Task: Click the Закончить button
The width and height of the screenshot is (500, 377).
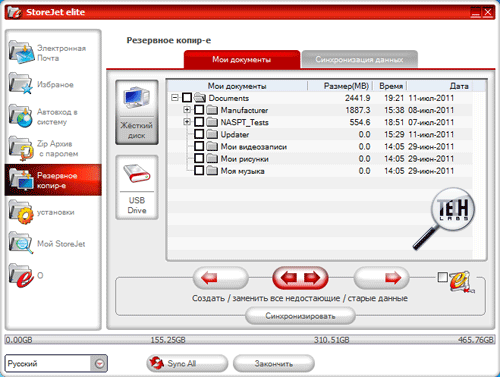Action: click(274, 363)
